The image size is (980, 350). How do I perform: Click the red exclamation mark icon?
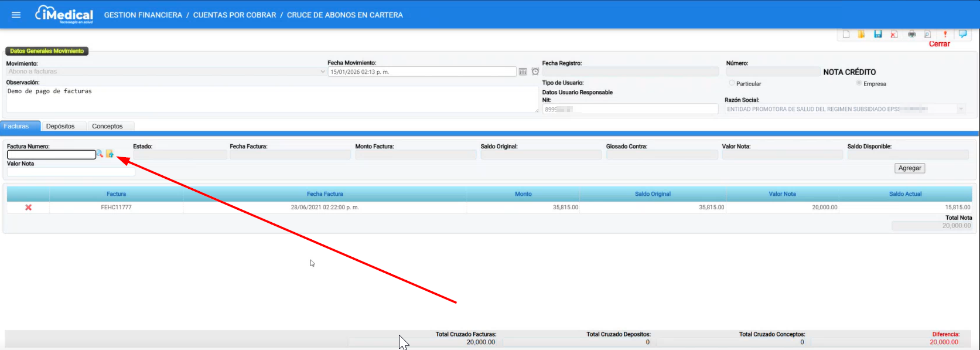pos(945,34)
